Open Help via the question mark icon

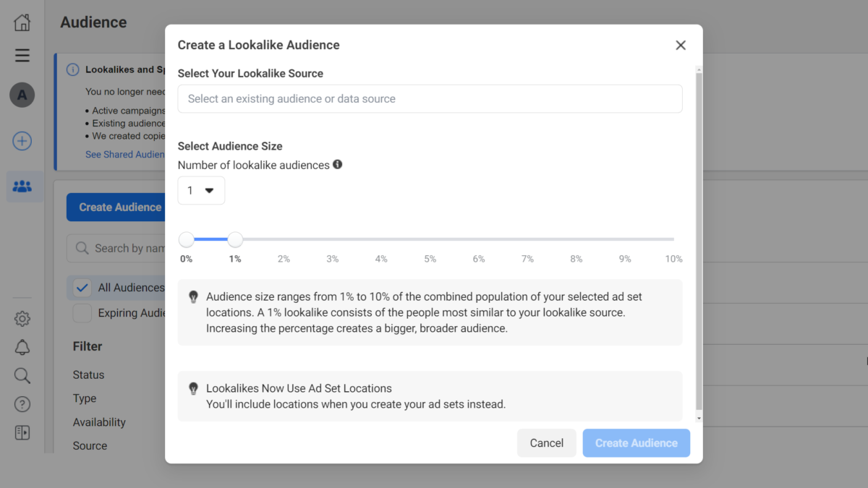(x=21, y=403)
